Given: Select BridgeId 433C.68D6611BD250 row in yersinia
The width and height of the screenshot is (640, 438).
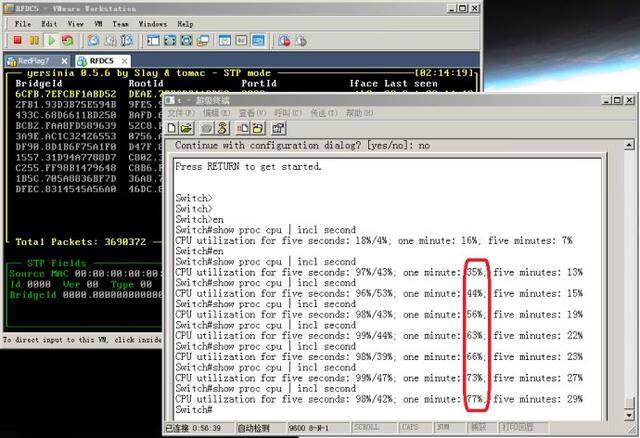Looking at the screenshot, I should tap(66, 115).
